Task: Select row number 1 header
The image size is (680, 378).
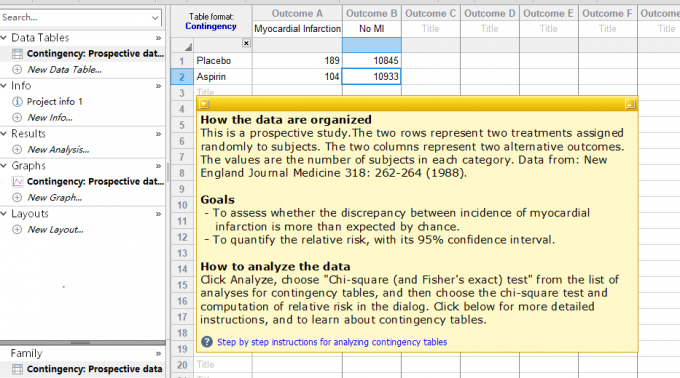Action: (182, 61)
